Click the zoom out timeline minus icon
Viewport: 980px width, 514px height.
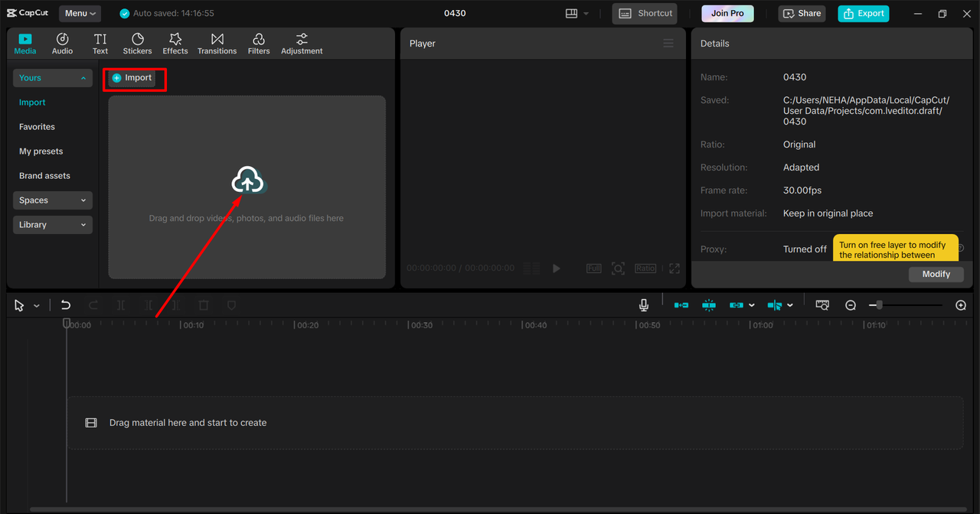point(851,305)
